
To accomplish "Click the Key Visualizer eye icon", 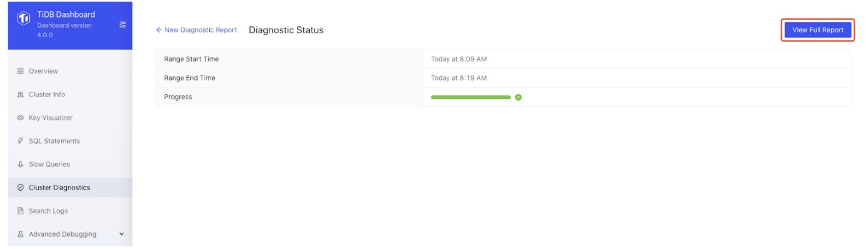I will tap(20, 118).
